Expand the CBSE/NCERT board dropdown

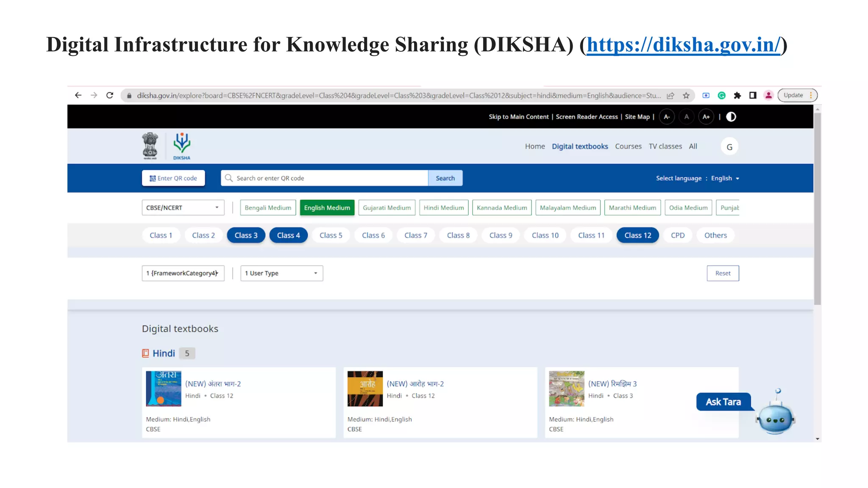pos(183,208)
